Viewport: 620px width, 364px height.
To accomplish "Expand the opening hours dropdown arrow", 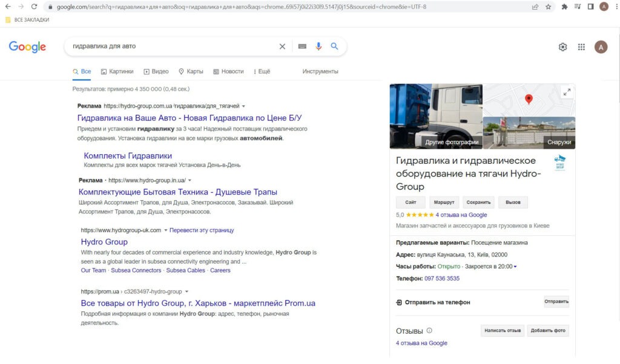I will pos(515,267).
